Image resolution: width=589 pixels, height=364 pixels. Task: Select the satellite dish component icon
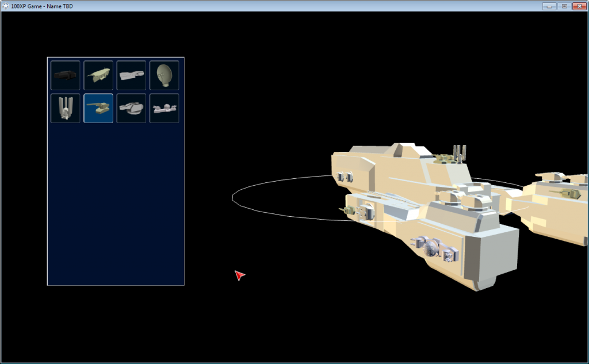coord(164,75)
